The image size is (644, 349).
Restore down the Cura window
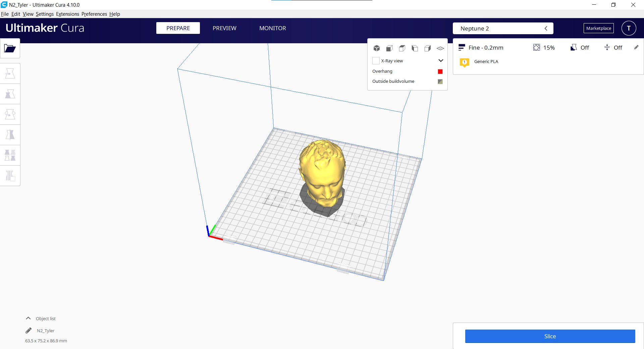pos(613,5)
